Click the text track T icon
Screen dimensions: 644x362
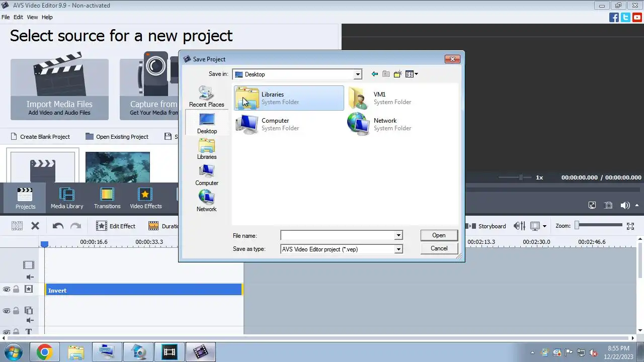(x=29, y=332)
